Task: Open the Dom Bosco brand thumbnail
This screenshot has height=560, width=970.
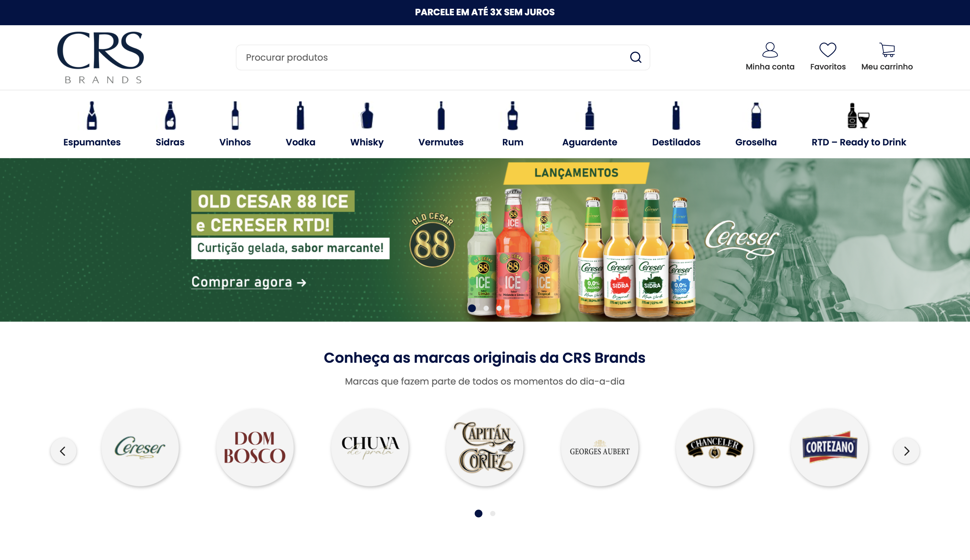Action: [x=255, y=447]
